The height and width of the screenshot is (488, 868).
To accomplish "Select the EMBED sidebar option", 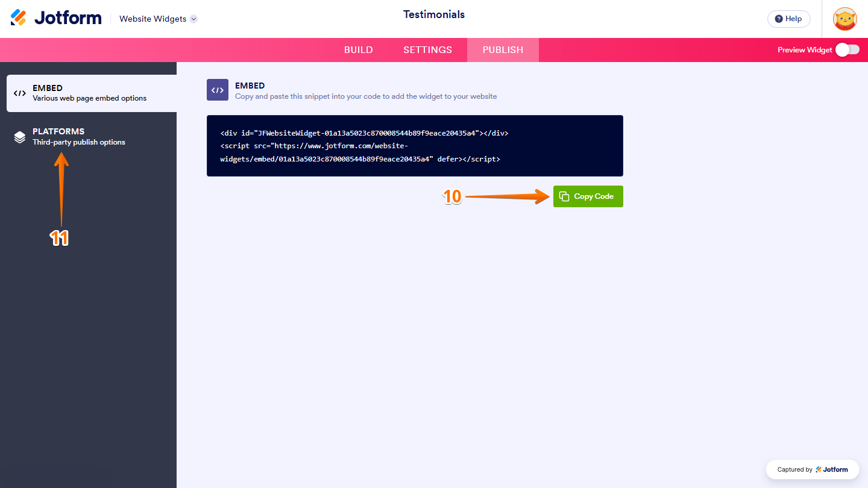I will [92, 93].
